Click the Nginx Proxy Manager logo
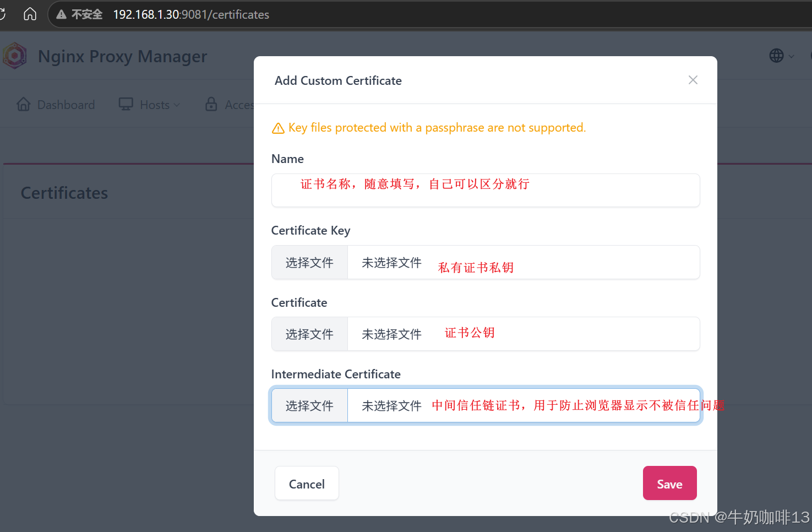Image resolution: width=812 pixels, height=532 pixels. [x=15, y=56]
